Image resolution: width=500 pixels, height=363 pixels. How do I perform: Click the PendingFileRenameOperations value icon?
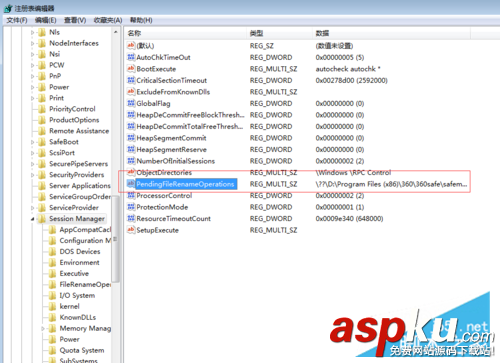coord(131,184)
